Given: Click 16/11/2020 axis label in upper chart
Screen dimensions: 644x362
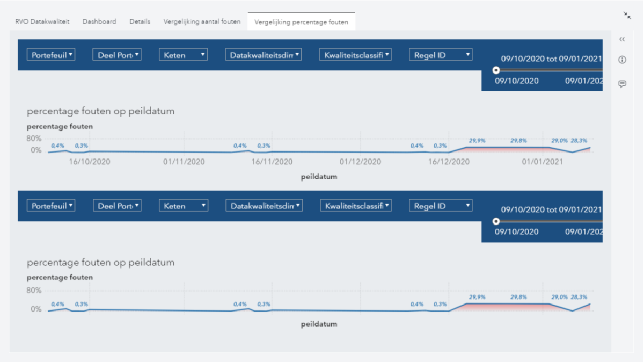Looking at the screenshot, I should coord(272,162).
